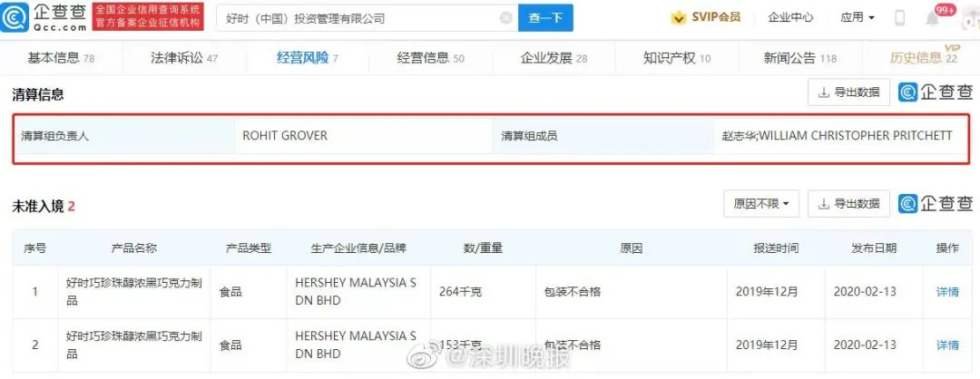Open notifications bell with 99+ badge

[x=933, y=19]
